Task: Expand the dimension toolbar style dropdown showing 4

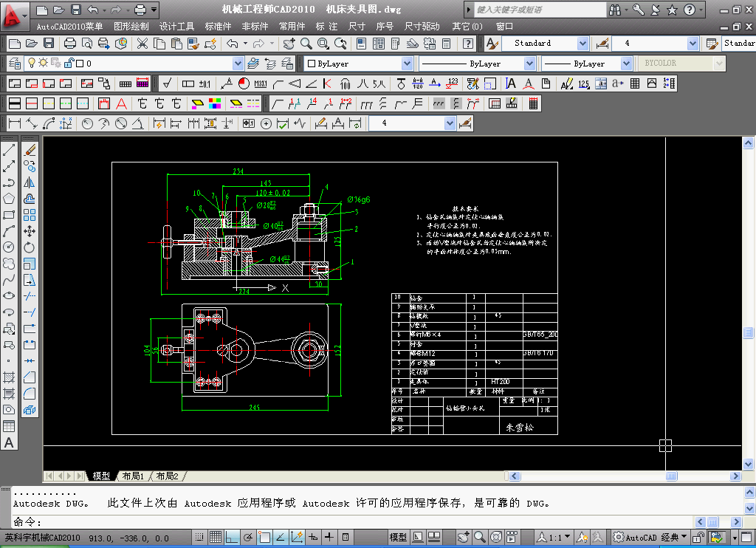Action: point(450,123)
